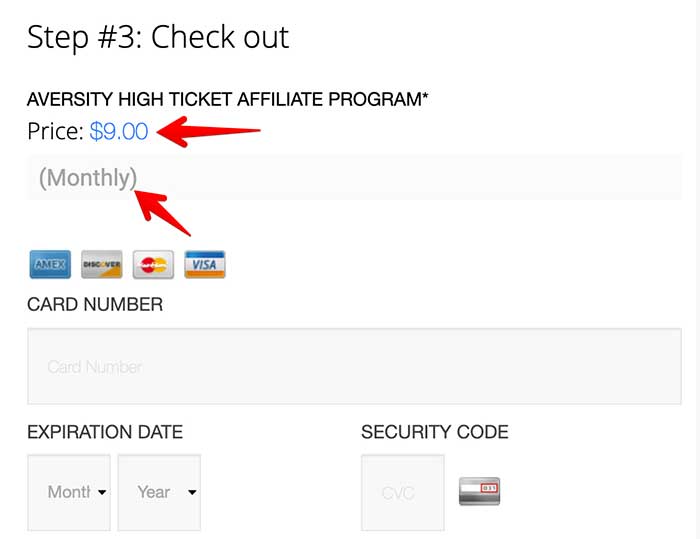Click the Step #3: Check out heading
Viewport: 700px width, 539px height.
[158, 37]
